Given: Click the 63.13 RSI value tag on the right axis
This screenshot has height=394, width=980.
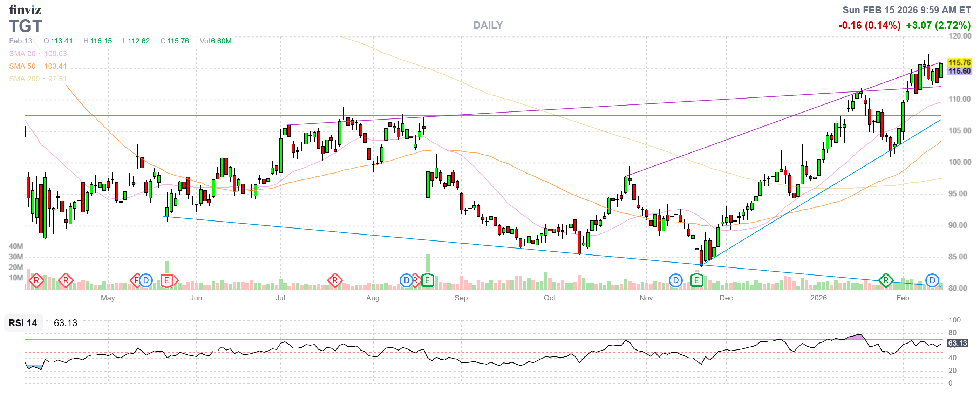Looking at the screenshot, I should coord(957,344).
